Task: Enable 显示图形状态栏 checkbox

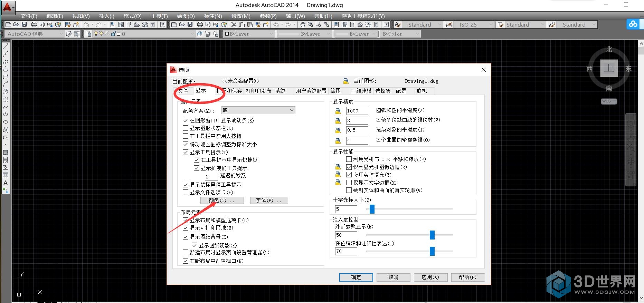Action: click(186, 128)
